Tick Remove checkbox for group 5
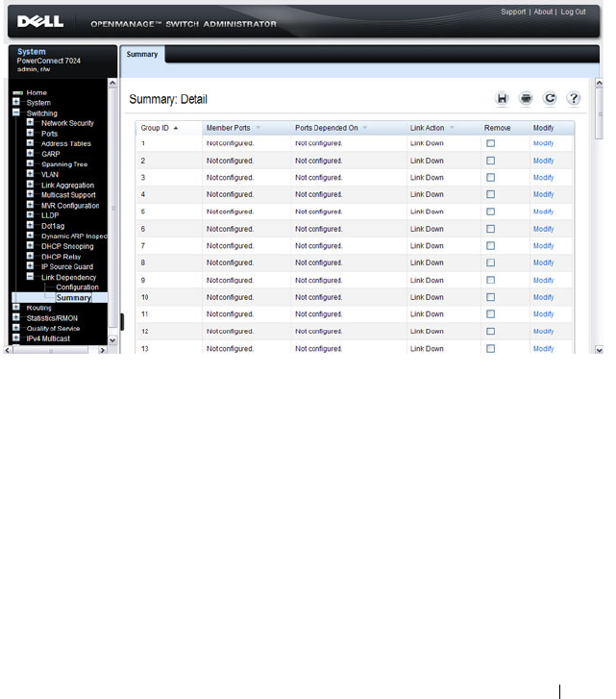This screenshot has height=699, width=616. coord(490,212)
